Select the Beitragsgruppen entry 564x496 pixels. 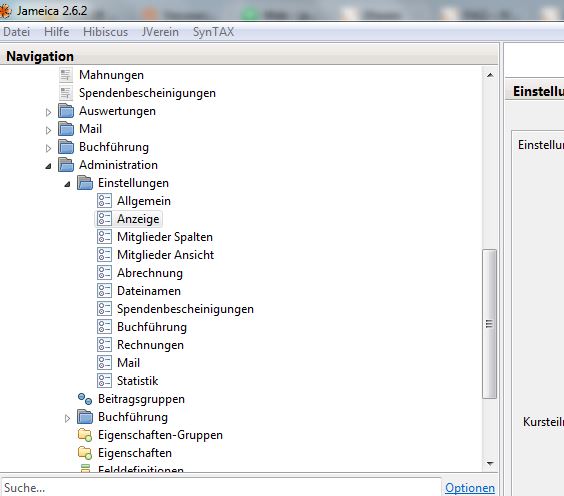[141, 399]
